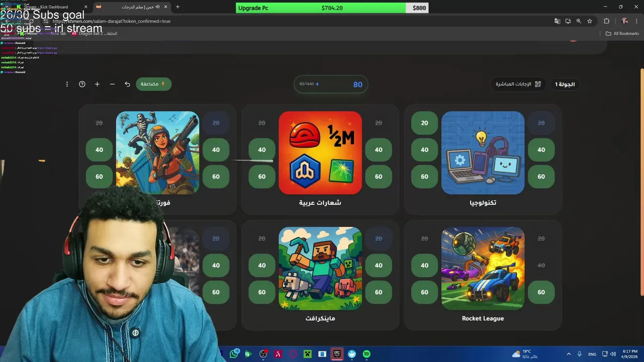The width and height of the screenshot is (644, 362).
Task: Click the install app icon in address bar
Action: [568, 21]
